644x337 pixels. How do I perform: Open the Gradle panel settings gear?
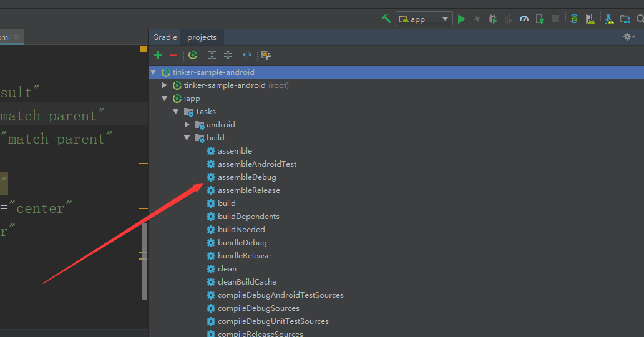628,37
